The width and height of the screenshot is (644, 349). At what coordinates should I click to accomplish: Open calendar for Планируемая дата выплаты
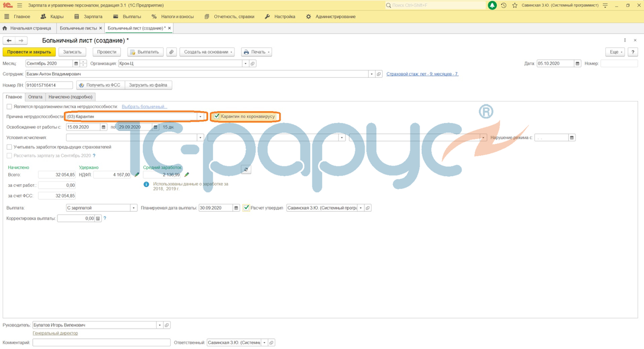pos(236,208)
